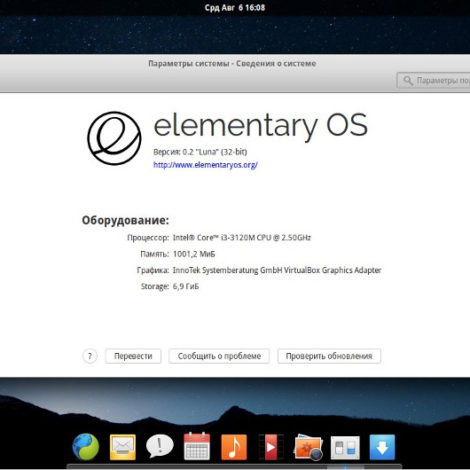The image size is (470, 470).
Task: Open the date and time indicator
Action: click(235, 7)
